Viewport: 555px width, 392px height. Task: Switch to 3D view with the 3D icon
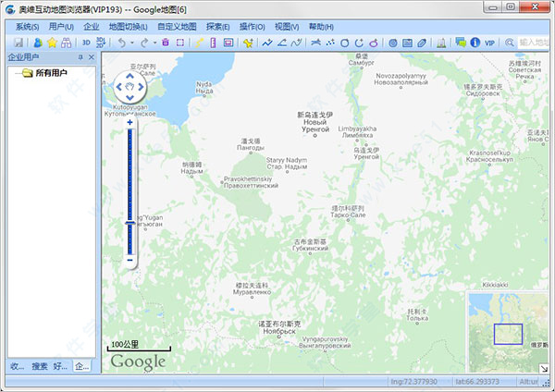click(x=87, y=43)
